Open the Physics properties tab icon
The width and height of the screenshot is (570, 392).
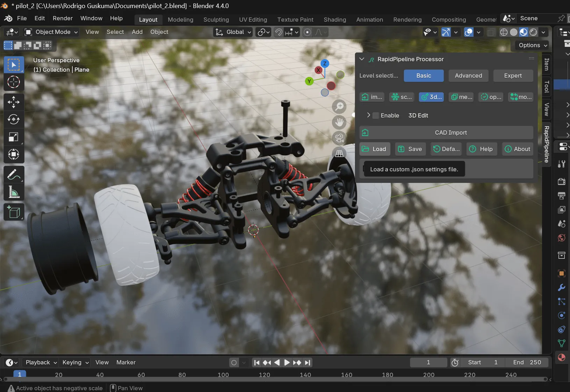562,315
